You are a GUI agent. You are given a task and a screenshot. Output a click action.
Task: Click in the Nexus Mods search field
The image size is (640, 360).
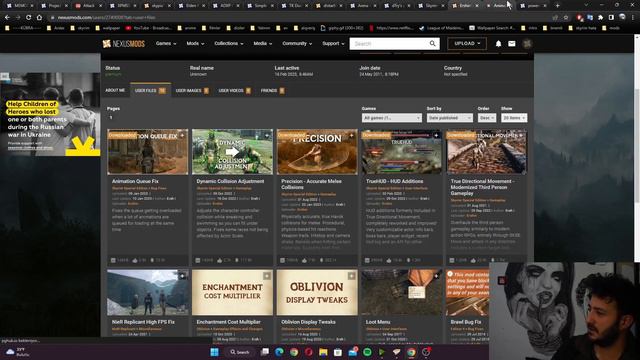pos(389,43)
